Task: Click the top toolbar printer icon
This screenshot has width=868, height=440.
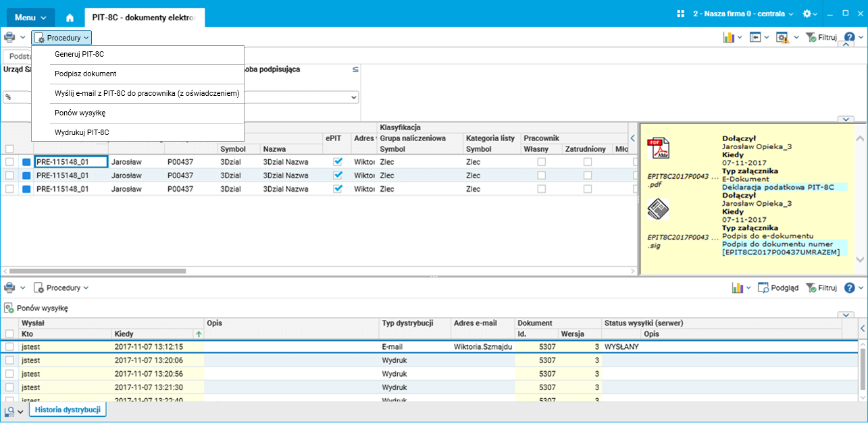Action: click(x=9, y=38)
